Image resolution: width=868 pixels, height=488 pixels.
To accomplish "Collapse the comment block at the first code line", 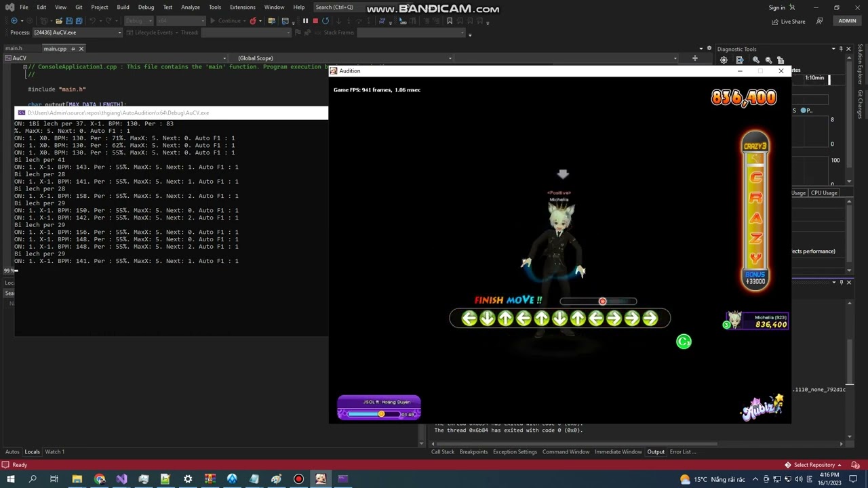I will click(x=25, y=67).
